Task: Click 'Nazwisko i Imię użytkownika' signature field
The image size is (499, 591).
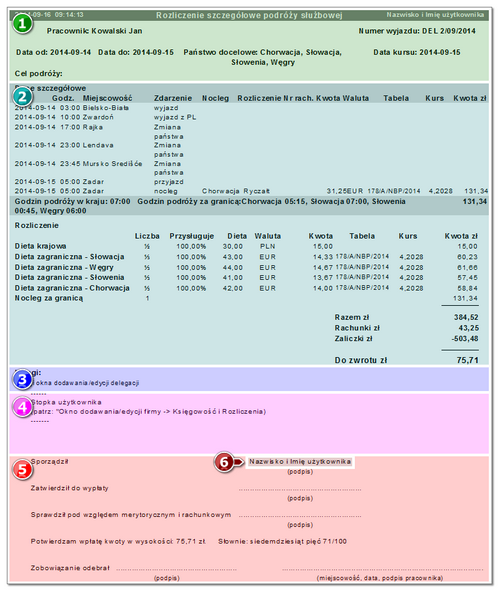Action: tap(300, 461)
